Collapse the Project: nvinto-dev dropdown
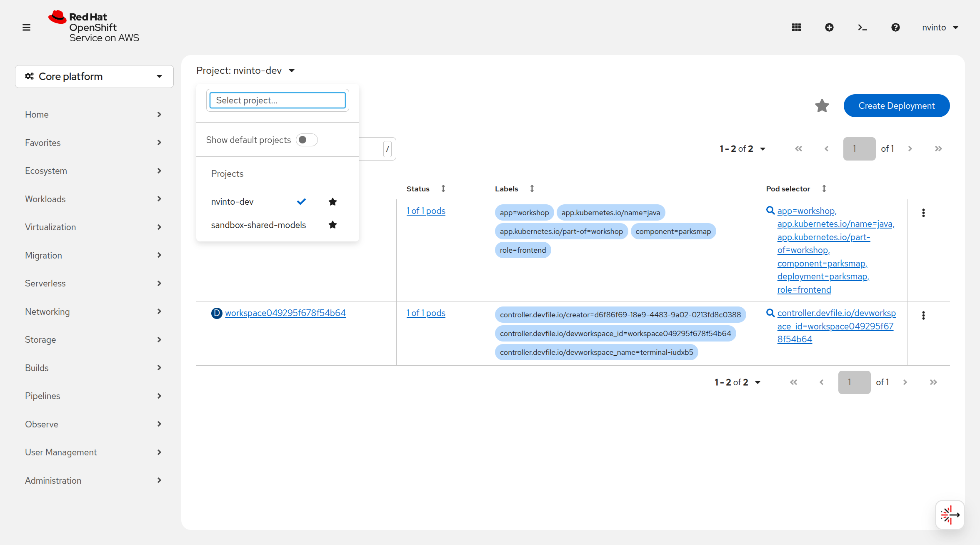The image size is (980, 545). point(245,71)
